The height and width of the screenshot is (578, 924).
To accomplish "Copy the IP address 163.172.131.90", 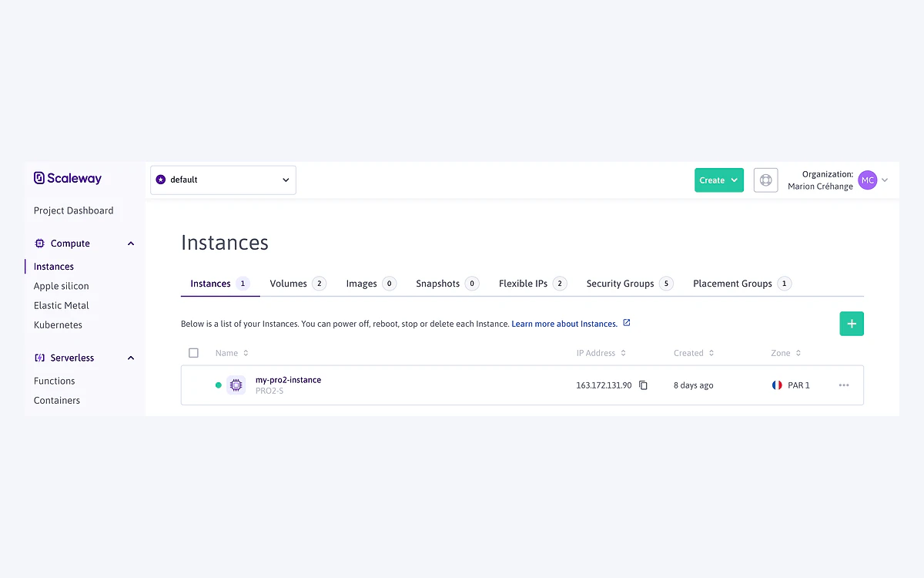I will [x=643, y=385].
